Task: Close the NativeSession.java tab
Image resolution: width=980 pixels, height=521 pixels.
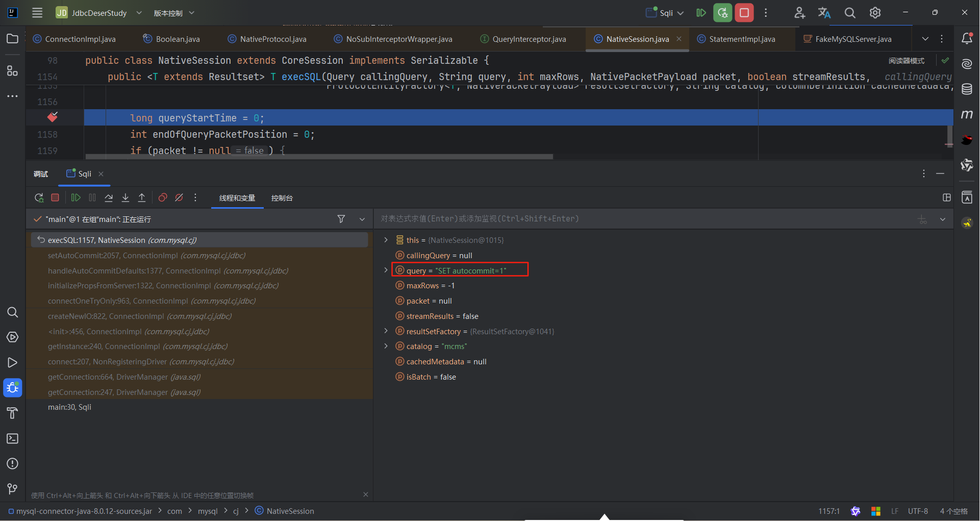Action: pos(679,39)
